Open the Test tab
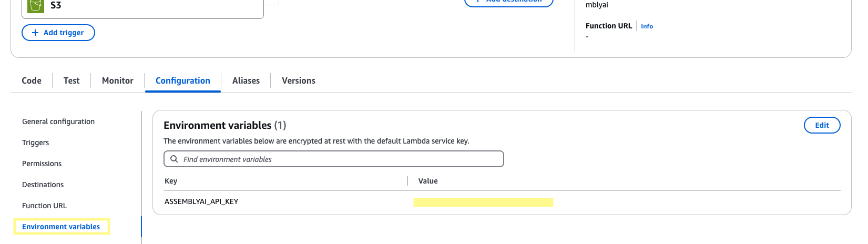The height and width of the screenshot is (244, 868). 72,80
